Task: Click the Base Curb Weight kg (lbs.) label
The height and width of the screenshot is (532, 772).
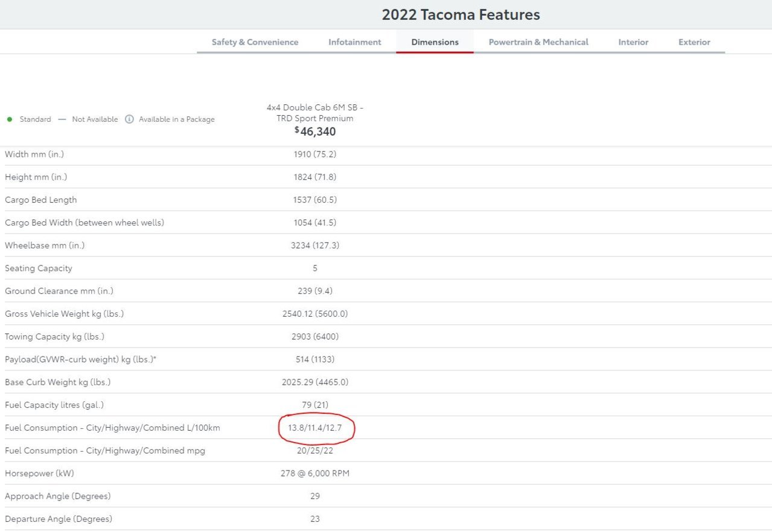Action: (x=58, y=382)
